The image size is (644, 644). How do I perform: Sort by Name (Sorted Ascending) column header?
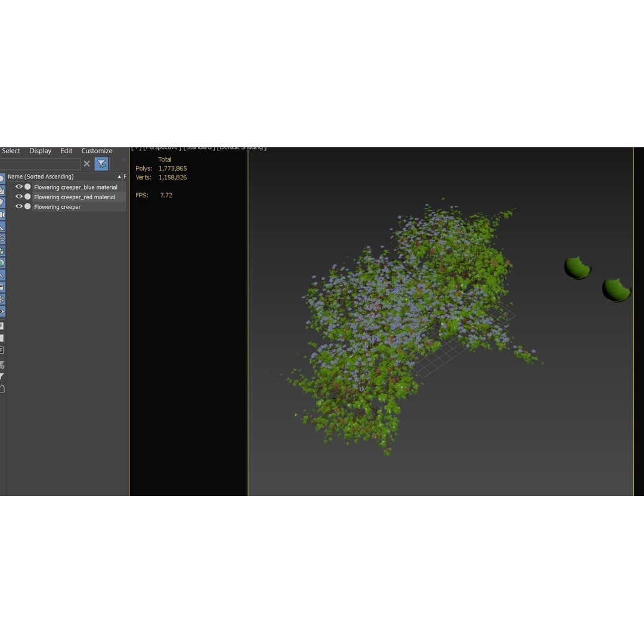click(64, 177)
